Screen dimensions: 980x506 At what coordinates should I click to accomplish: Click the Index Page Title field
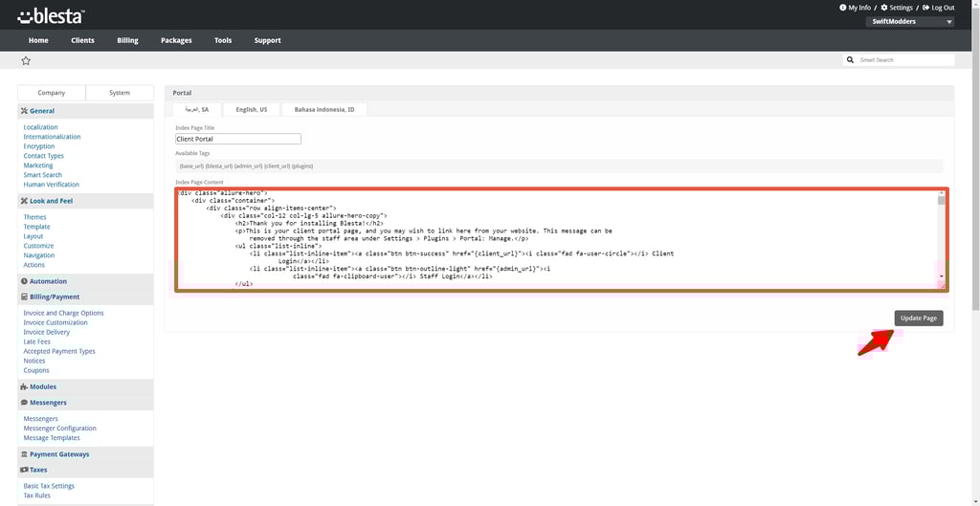click(238, 139)
